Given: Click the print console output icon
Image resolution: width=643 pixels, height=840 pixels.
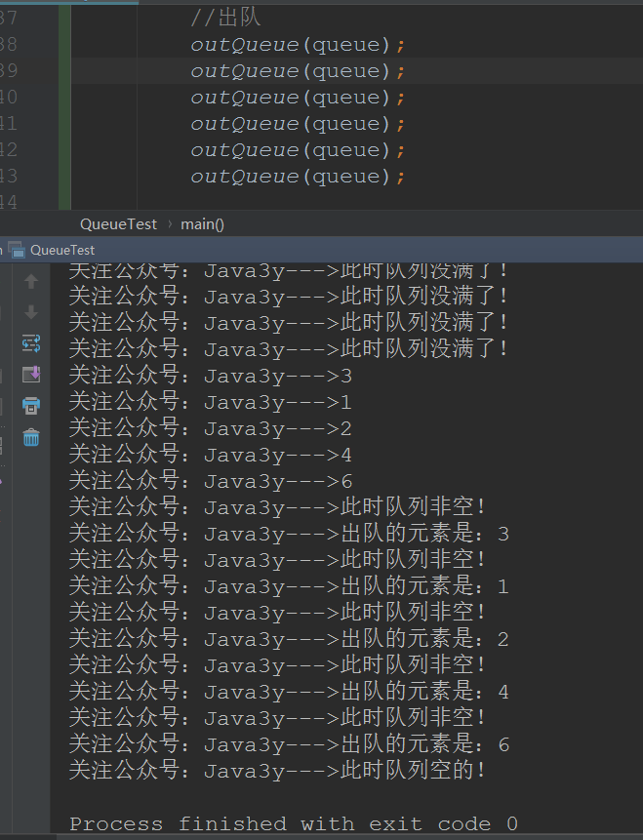Looking at the screenshot, I should coord(31,406).
